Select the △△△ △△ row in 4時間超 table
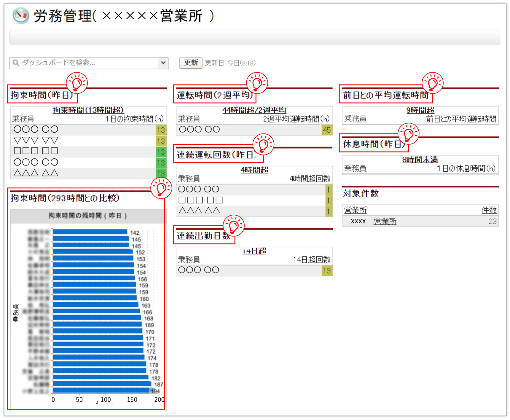The height and width of the screenshot is (420, 510). 254,211
